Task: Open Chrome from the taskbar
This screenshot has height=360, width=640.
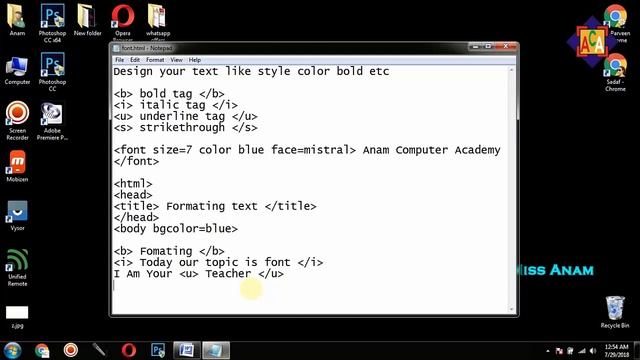Action: point(42,350)
